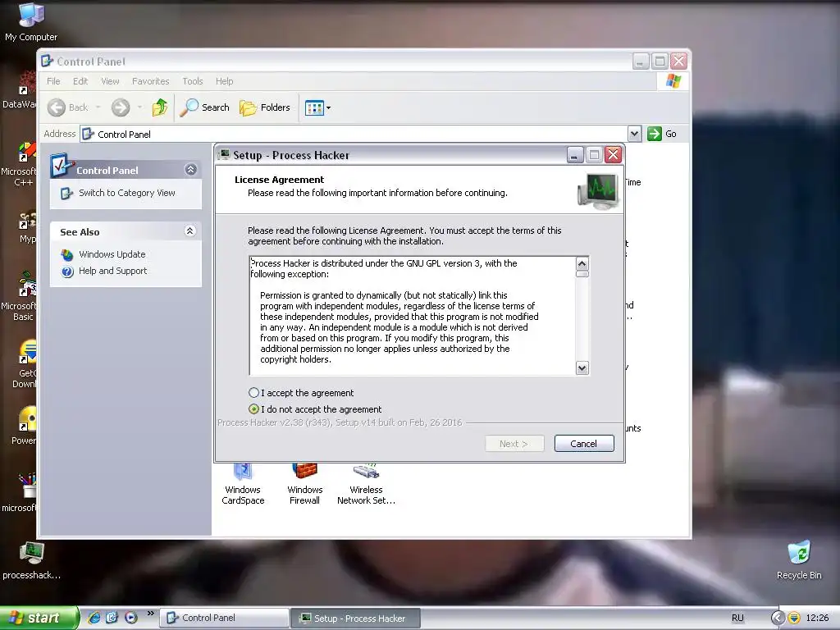This screenshot has height=630, width=840.
Task: Open Windows CardSpace control panel item
Action: (243, 485)
